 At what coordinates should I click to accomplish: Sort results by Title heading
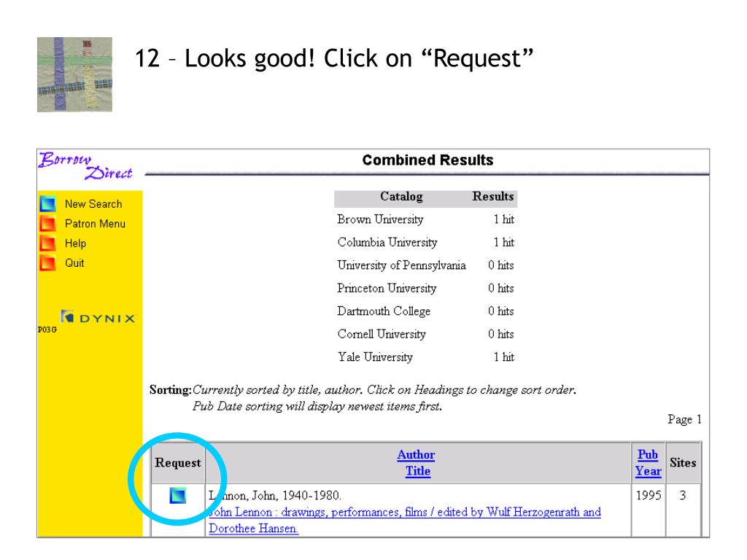pos(418,471)
